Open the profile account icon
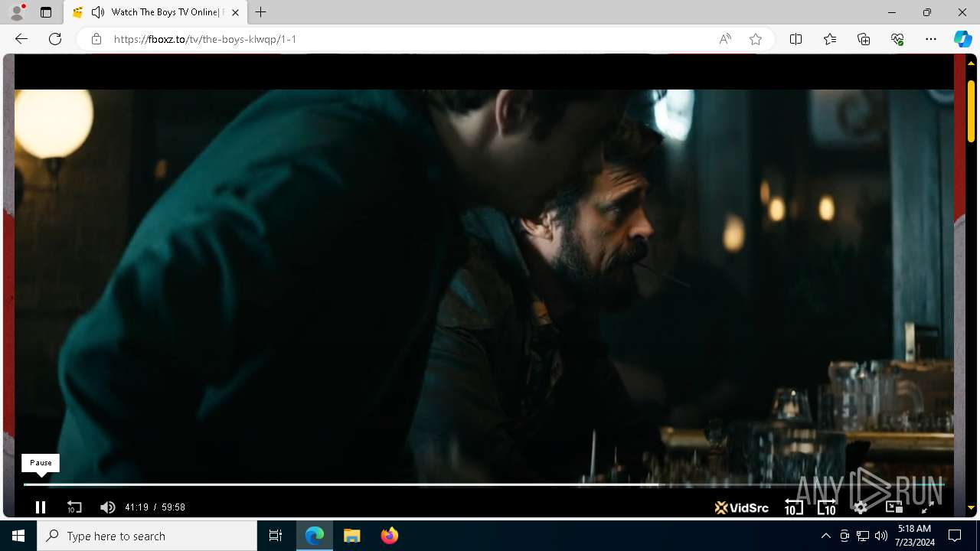This screenshot has height=551, width=980. point(17,12)
